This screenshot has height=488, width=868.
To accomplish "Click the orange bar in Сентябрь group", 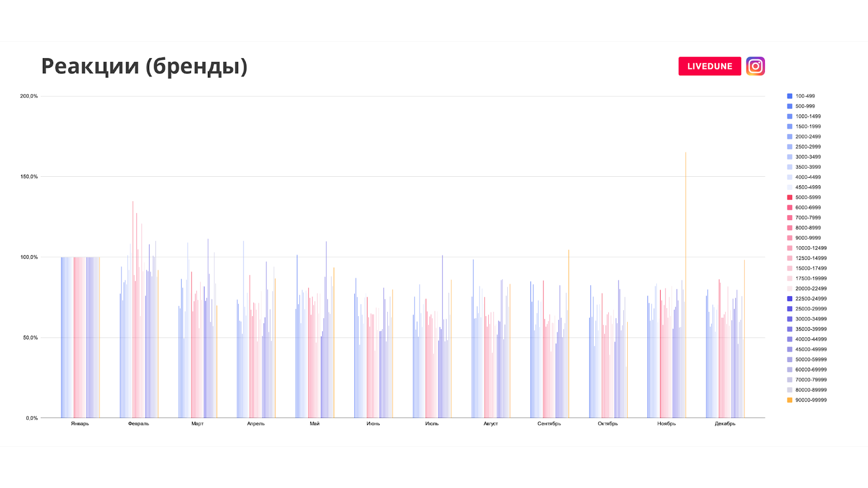I will click(569, 333).
